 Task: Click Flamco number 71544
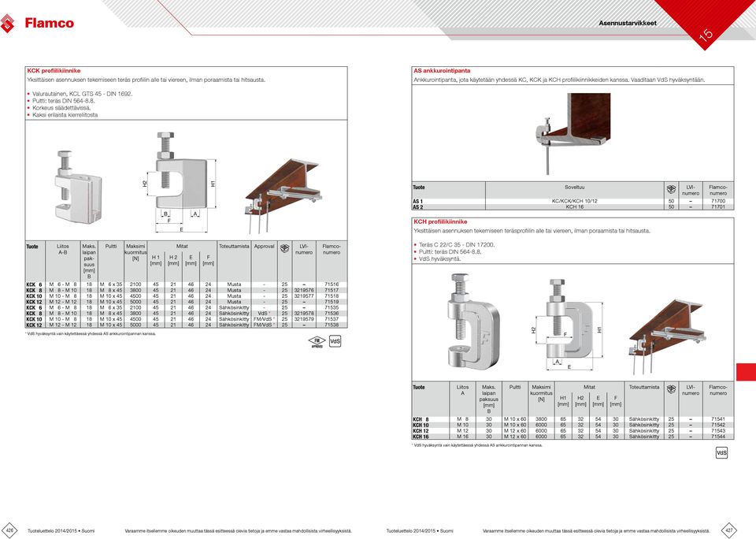click(718, 437)
